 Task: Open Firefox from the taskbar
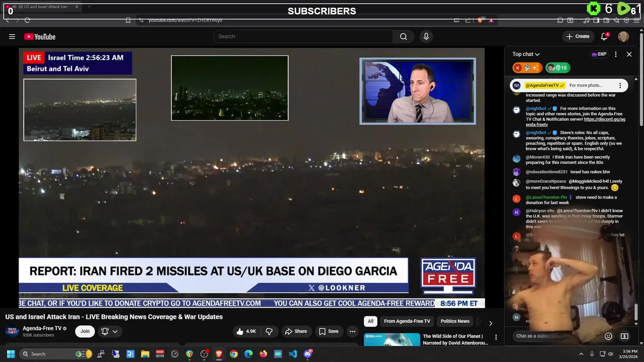[x=263, y=354]
